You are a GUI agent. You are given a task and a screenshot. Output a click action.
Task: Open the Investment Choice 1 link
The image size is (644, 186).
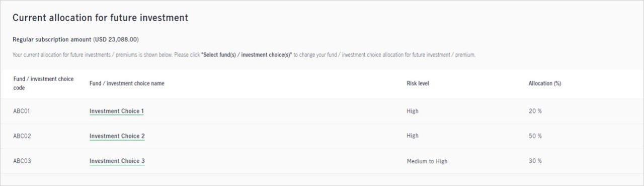[x=117, y=111]
